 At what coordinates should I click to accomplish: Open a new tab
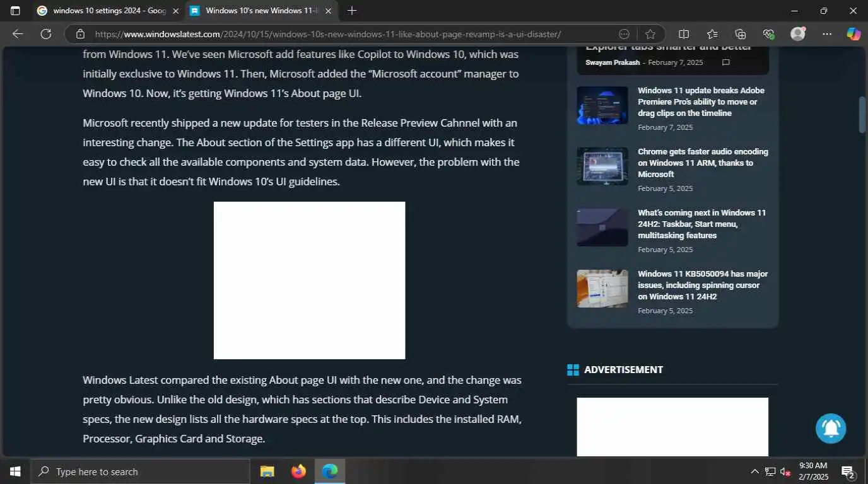pyautogui.click(x=352, y=11)
